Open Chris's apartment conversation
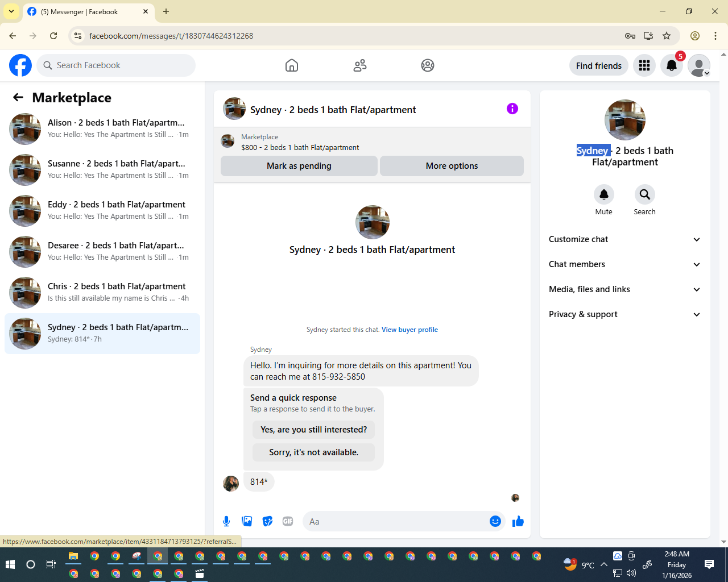Viewport: 728px width, 582px height. pos(102,293)
